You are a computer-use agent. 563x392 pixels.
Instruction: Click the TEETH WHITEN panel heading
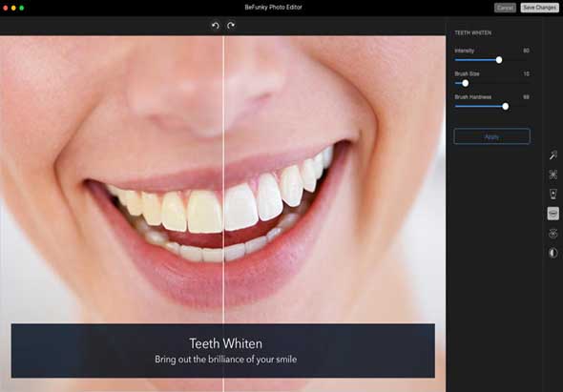tap(473, 32)
